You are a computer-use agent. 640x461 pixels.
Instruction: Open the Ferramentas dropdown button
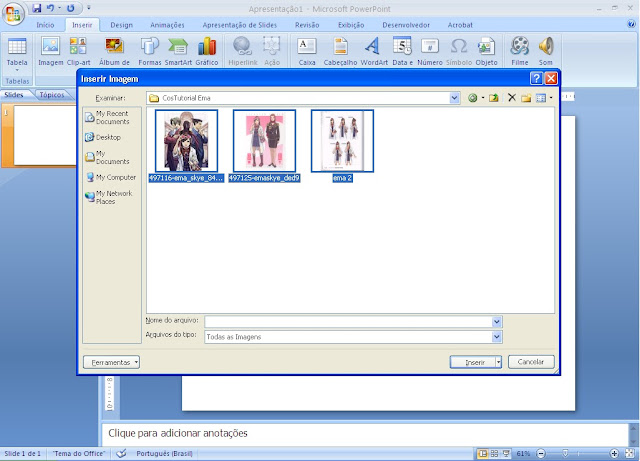pos(111,362)
